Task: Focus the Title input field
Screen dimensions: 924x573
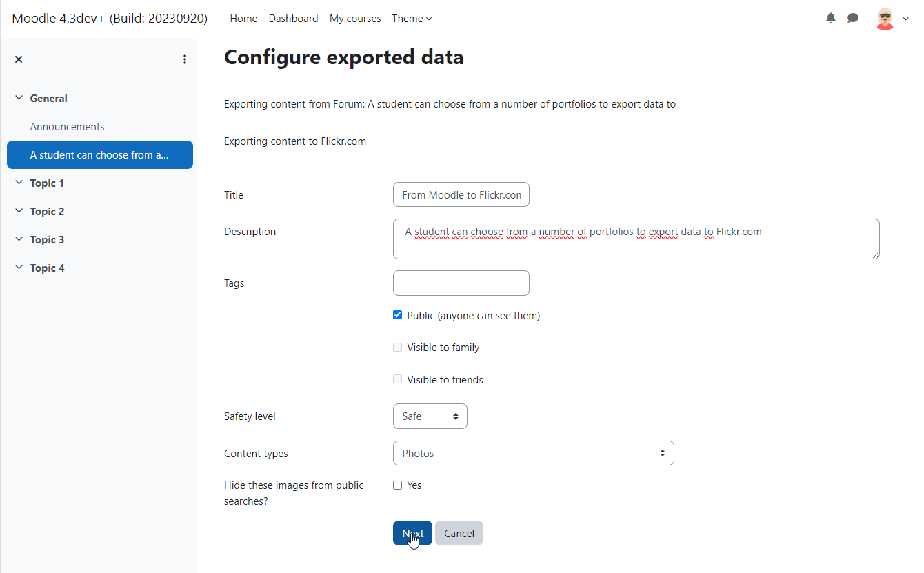Action: (461, 195)
